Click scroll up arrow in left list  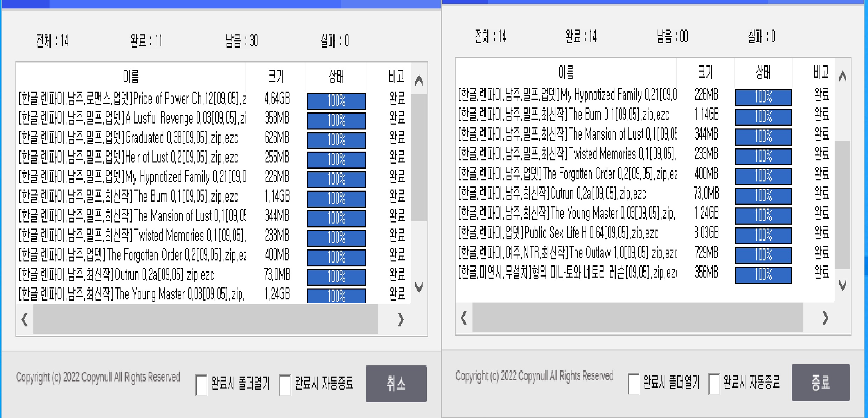click(x=418, y=81)
